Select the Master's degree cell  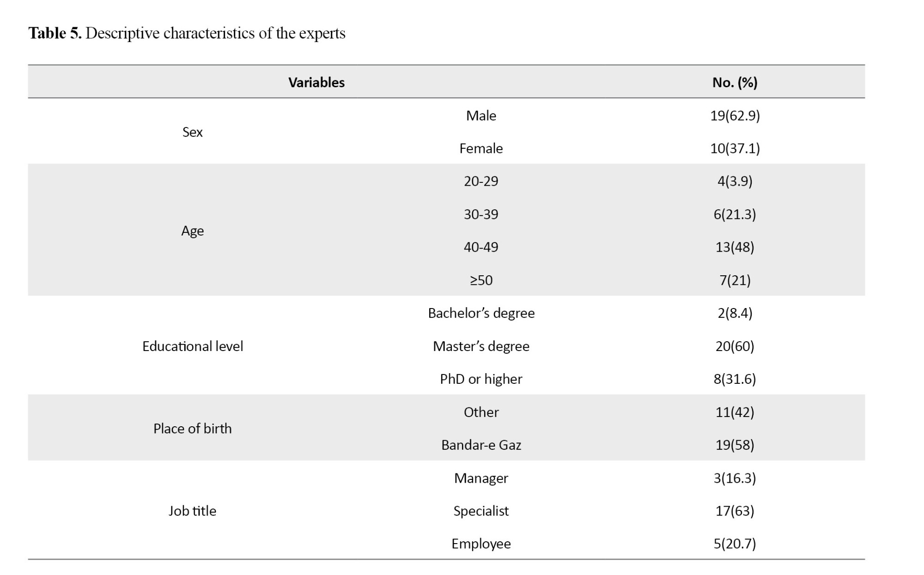pyautogui.click(x=481, y=346)
